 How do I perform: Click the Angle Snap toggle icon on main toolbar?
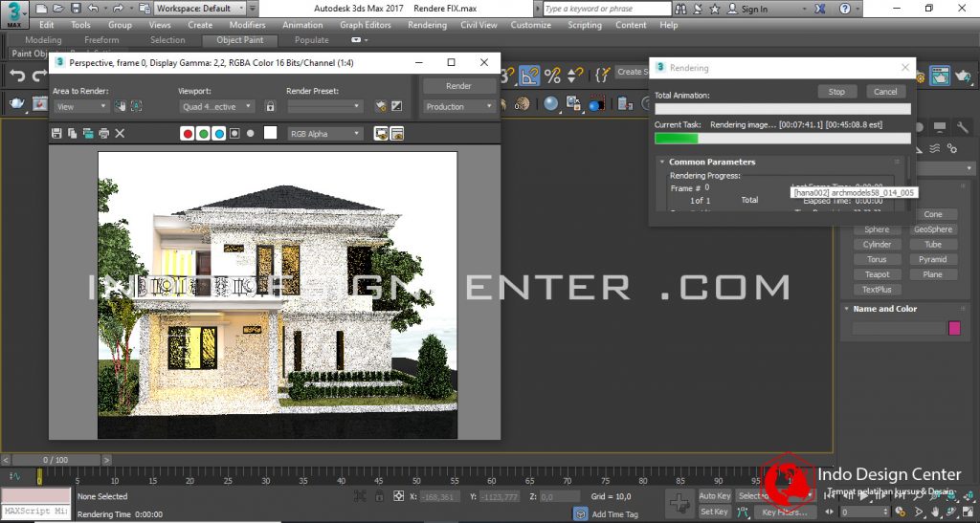[x=529, y=76]
